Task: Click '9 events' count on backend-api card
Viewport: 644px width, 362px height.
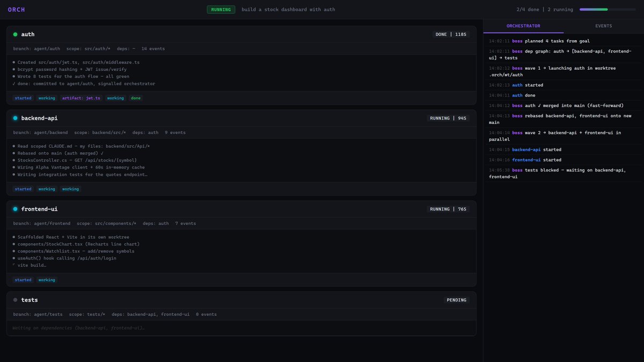Action: point(175,132)
